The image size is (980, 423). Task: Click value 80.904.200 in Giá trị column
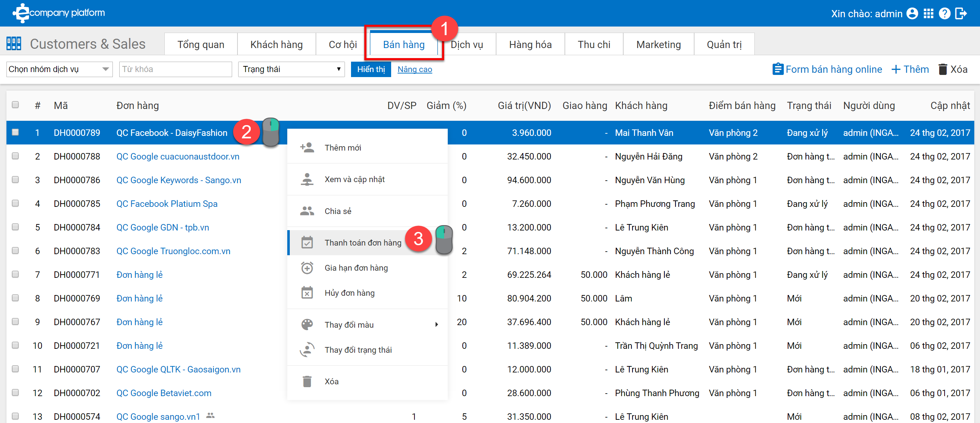(529, 298)
